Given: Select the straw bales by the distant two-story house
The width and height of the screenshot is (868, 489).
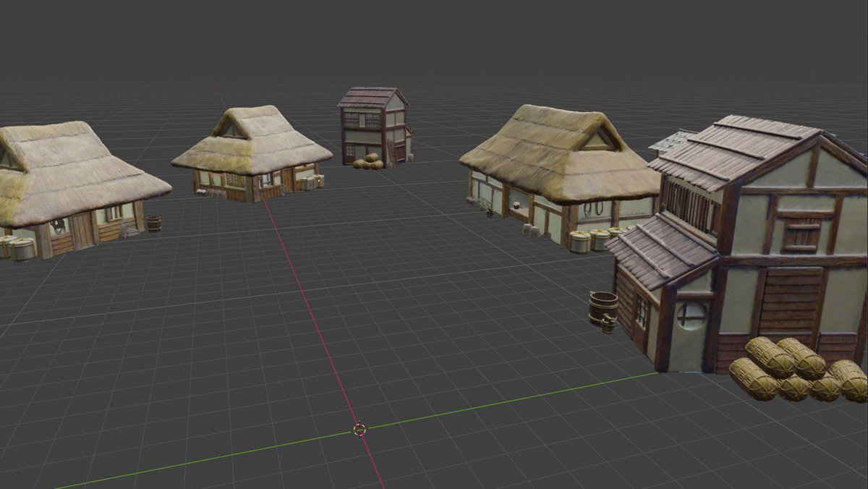Looking at the screenshot, I should (368, 162).
